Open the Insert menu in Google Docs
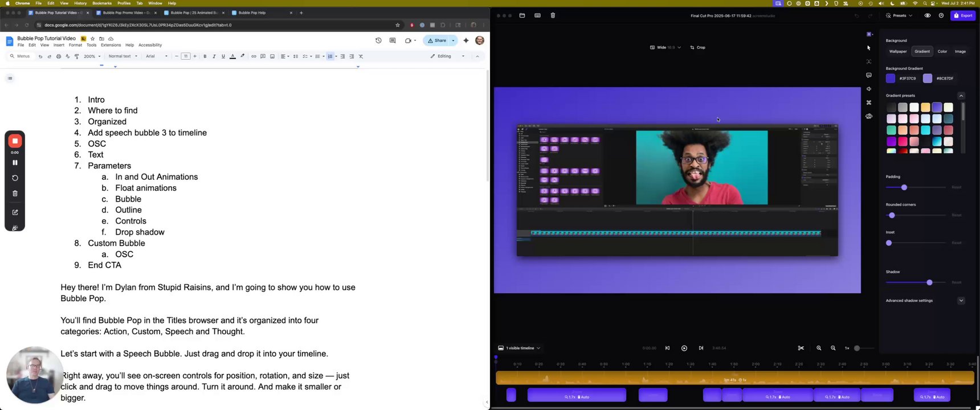 click(59, 45)
